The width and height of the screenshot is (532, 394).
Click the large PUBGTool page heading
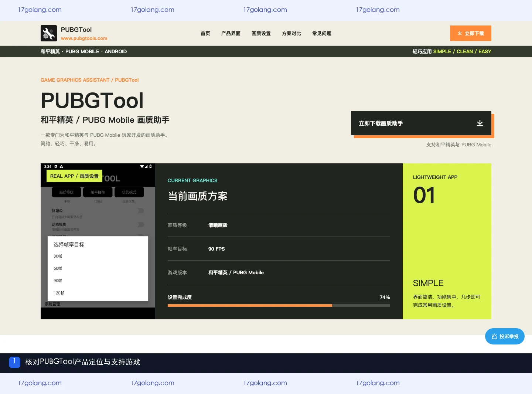pyautogui.click(x=92, y=100)
